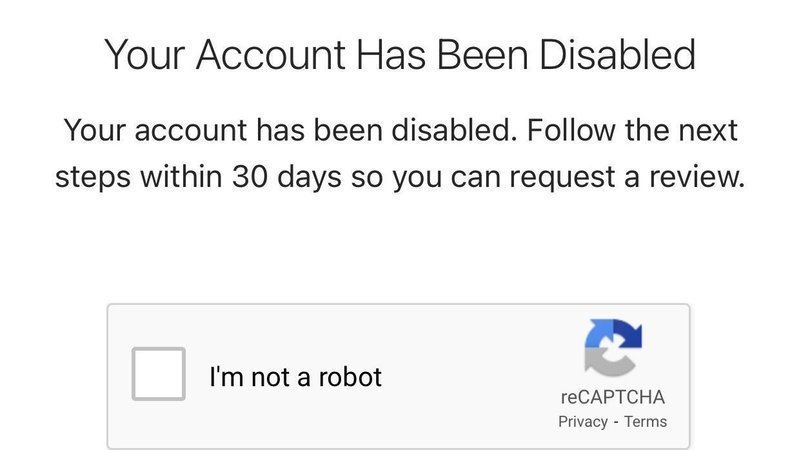This screenshot has height=450, width=800.
Task: Click the word "Account" in the heading
Action: pyautogui.click(x=269, y=54)
